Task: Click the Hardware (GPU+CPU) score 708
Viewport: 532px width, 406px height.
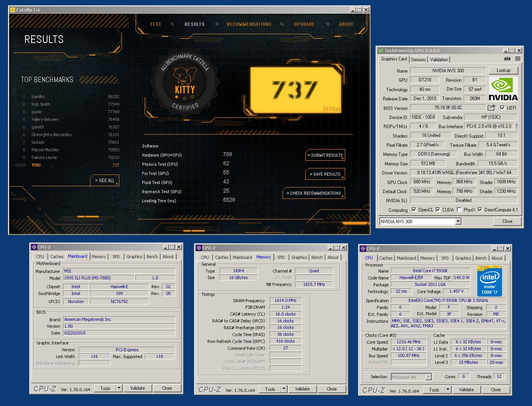Action: coord(227,154)
